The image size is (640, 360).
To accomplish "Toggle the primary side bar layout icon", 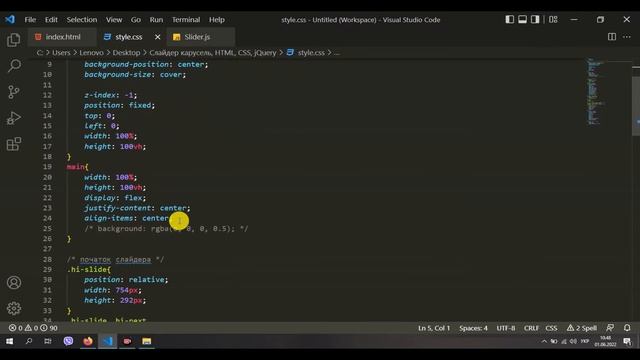I will pos(509,20).
